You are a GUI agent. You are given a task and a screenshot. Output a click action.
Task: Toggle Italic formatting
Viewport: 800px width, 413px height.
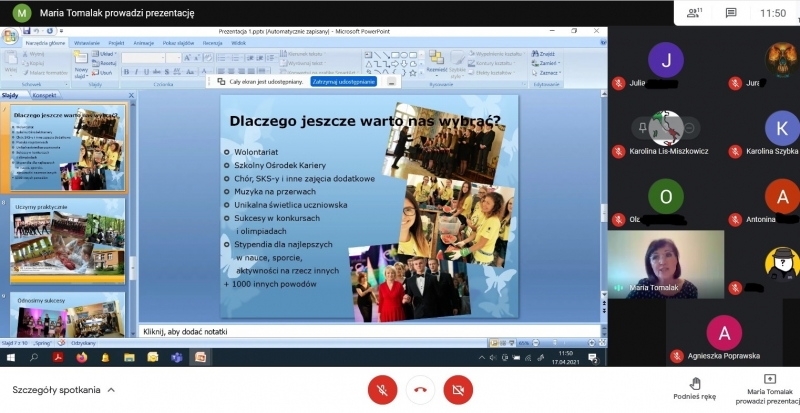click(136, 72)
